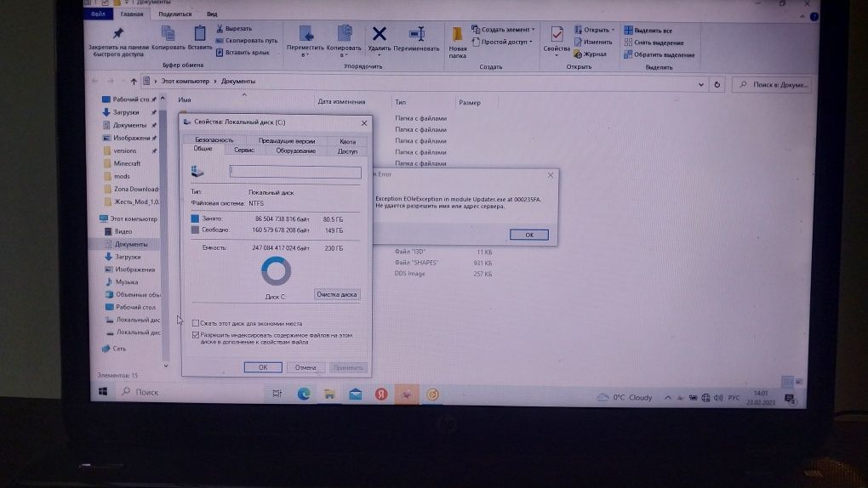868x488 pixels.
Task: Click the Rename (Переименовать) icon
Action: pyautogui.click(x=417, y=34)
